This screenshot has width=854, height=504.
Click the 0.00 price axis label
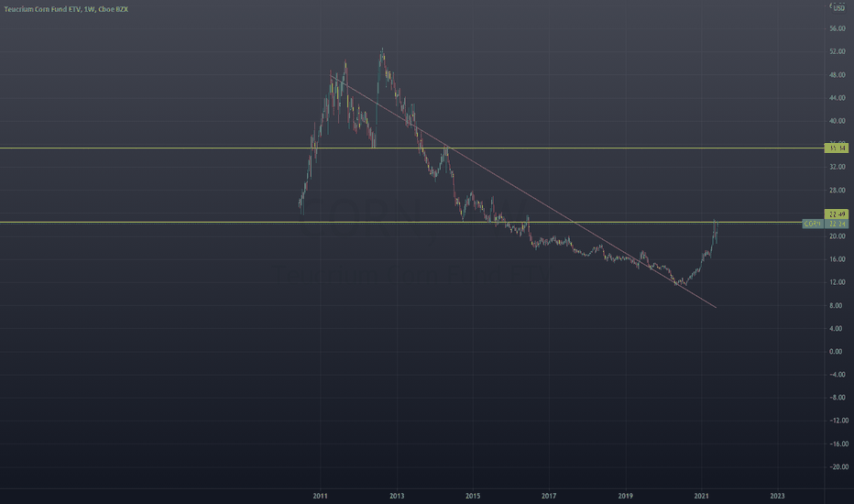click(x=836, y=352)
